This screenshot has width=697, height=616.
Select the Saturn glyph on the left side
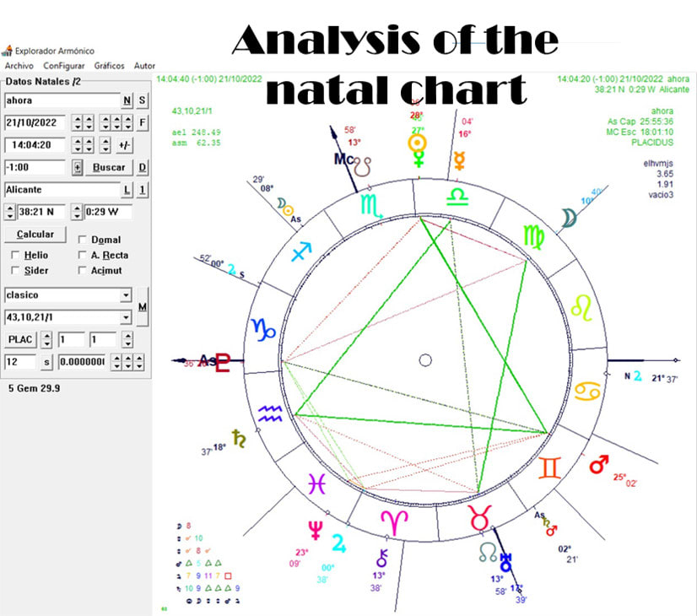coord(238,438)
